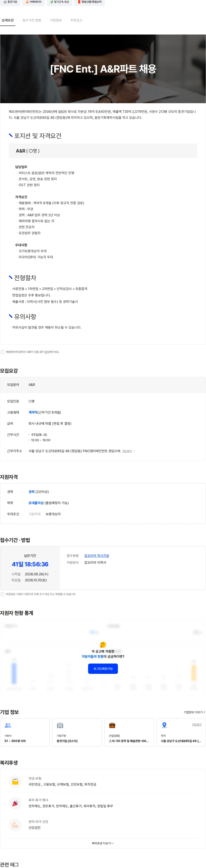Click the 로그인/회원가입 button

tap(103, 668)
